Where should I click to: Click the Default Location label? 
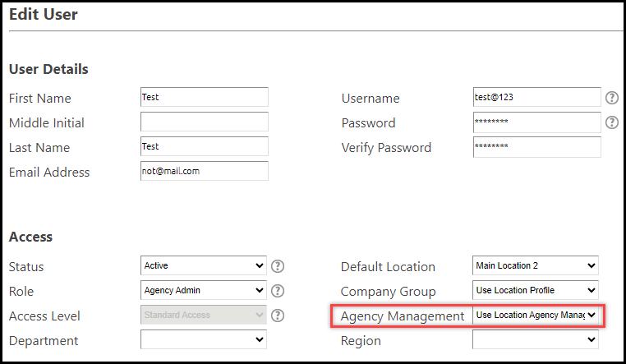coord(388,266)
